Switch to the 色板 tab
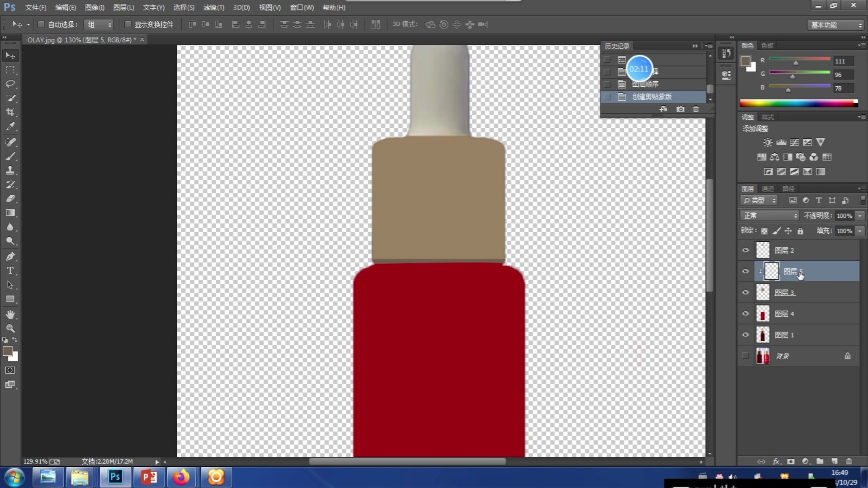The width and height of the screenshot is (868, 488). 767,46
